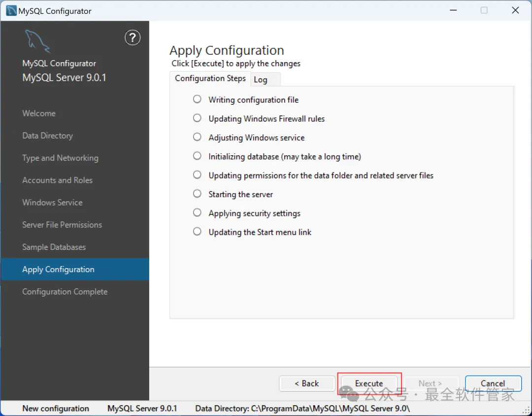Select the Starting the server step circle
This screenshot has width=532, height=416.
[197, 194]
